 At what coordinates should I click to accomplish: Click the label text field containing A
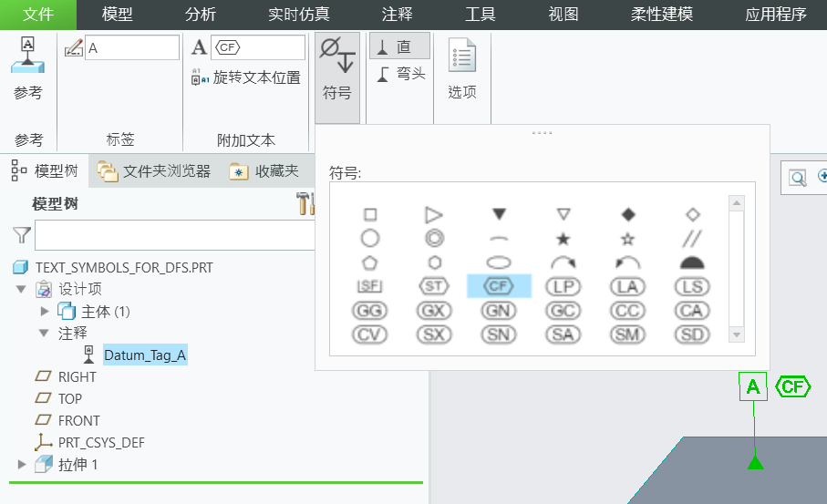131,48
